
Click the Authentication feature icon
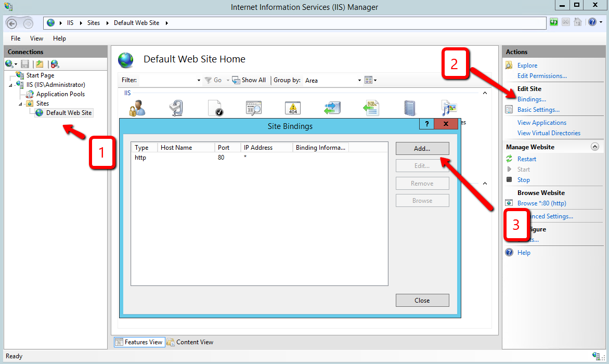point(137,108)
